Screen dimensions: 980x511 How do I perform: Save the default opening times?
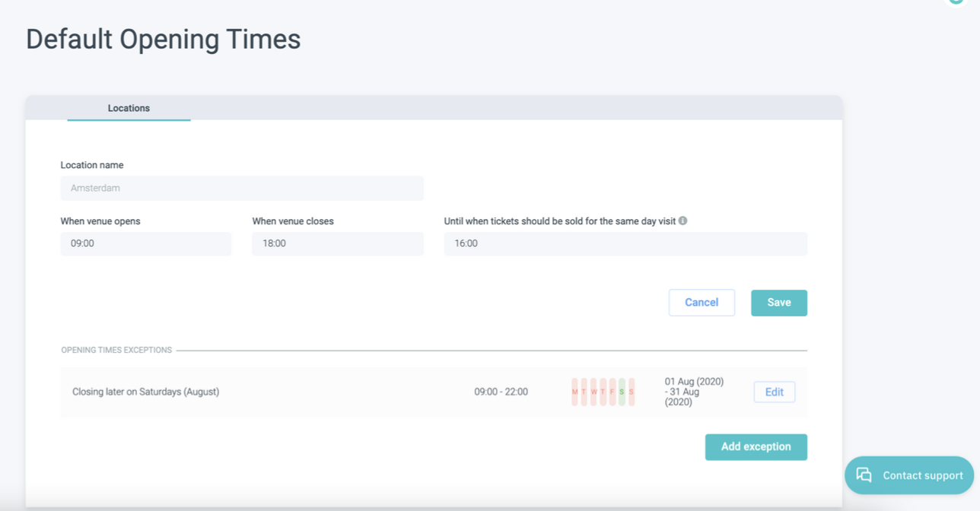point(778,303)
